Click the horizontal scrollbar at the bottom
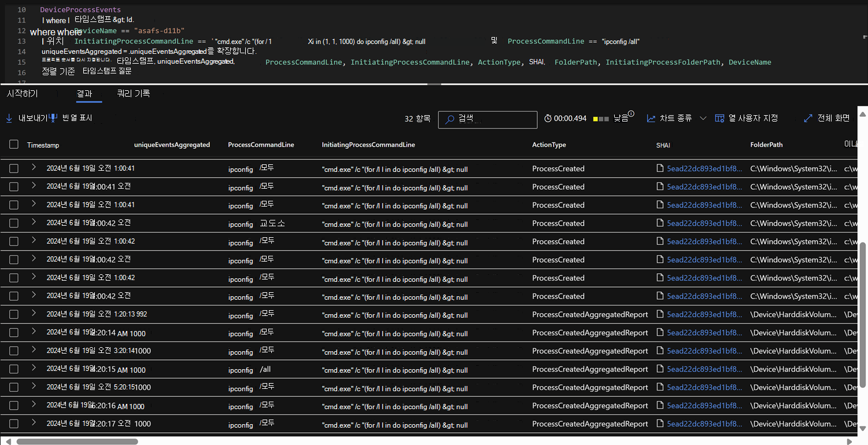Screen dimensions: 868x445 77,442
